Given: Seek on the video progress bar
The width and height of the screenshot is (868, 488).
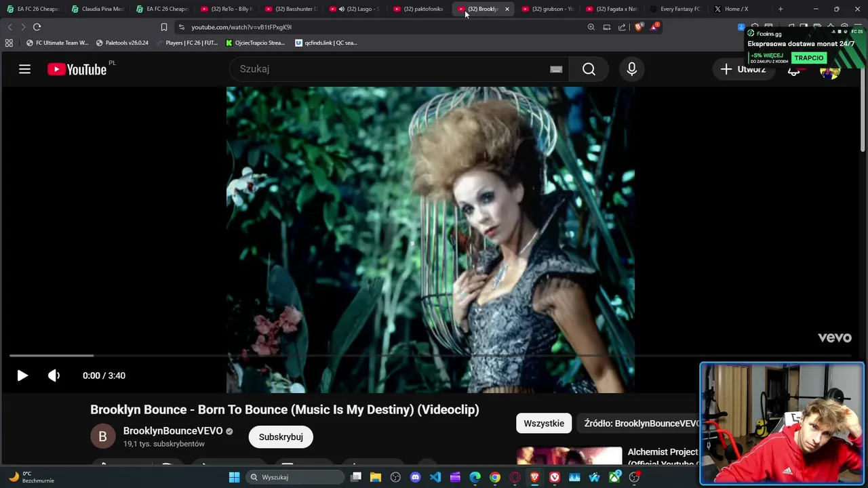Looking at the screenshot, I should coord(431,355).
